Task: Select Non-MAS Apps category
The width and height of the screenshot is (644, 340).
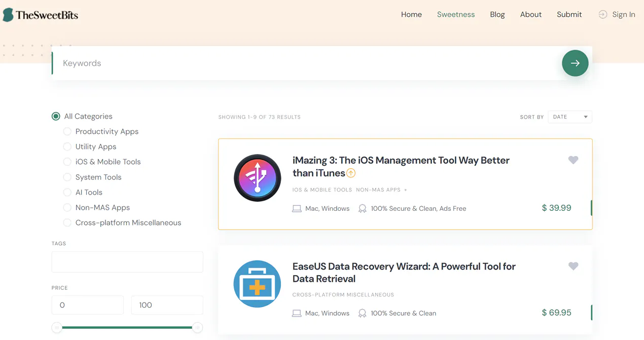Action: (x=97, y=208)
